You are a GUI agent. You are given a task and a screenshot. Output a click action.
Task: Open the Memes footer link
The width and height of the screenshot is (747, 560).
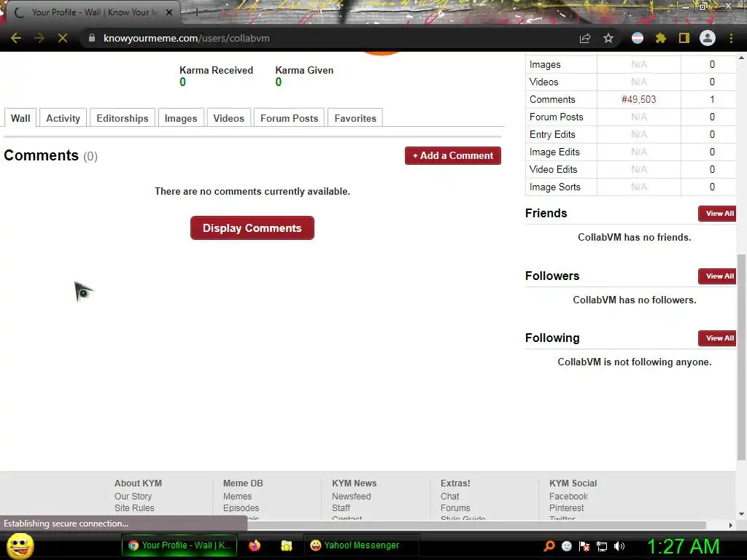pos(237,496)
